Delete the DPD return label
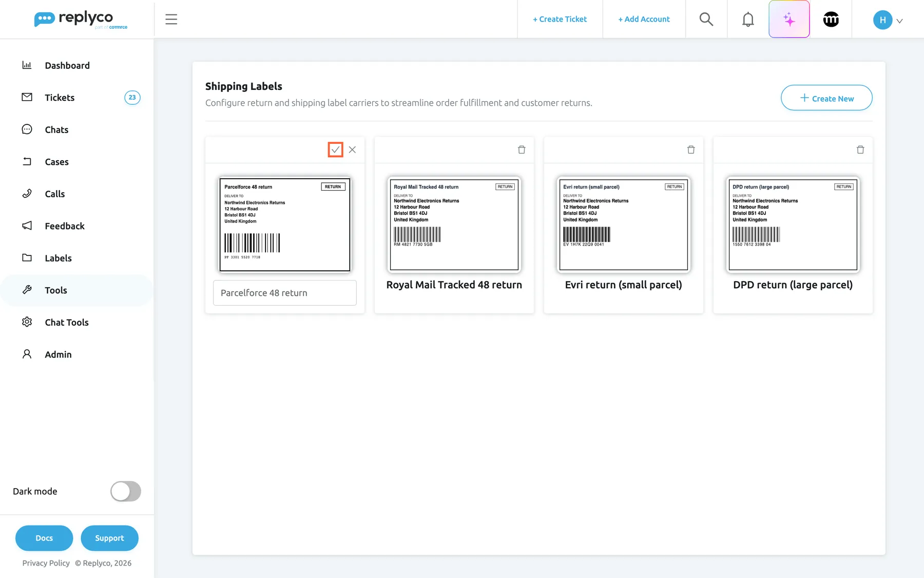This screenshot has width=924, height=578. 860,150
